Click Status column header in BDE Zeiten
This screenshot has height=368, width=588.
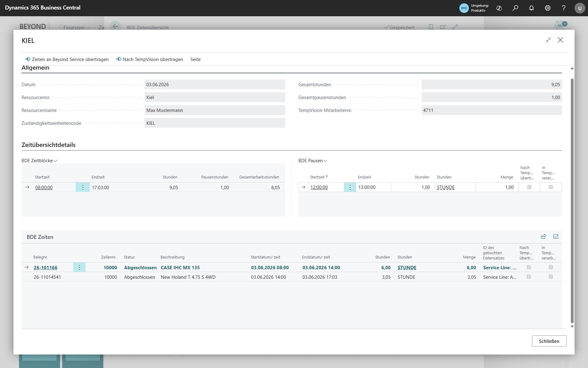click(129, 257)
